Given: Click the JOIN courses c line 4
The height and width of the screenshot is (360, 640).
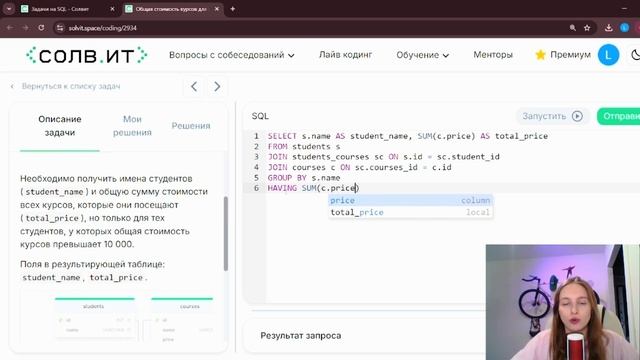Looking at the screenshot, I should tap(359, 167).
